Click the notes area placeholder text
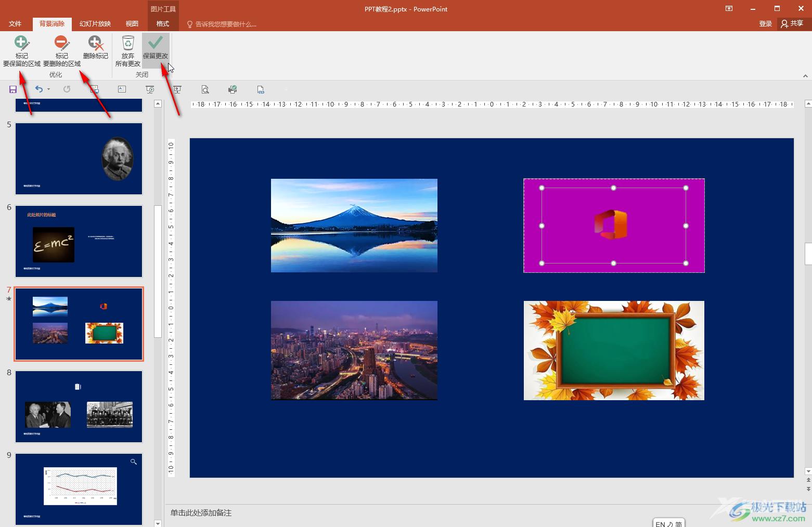812x527 pixels. click(201, 513)
